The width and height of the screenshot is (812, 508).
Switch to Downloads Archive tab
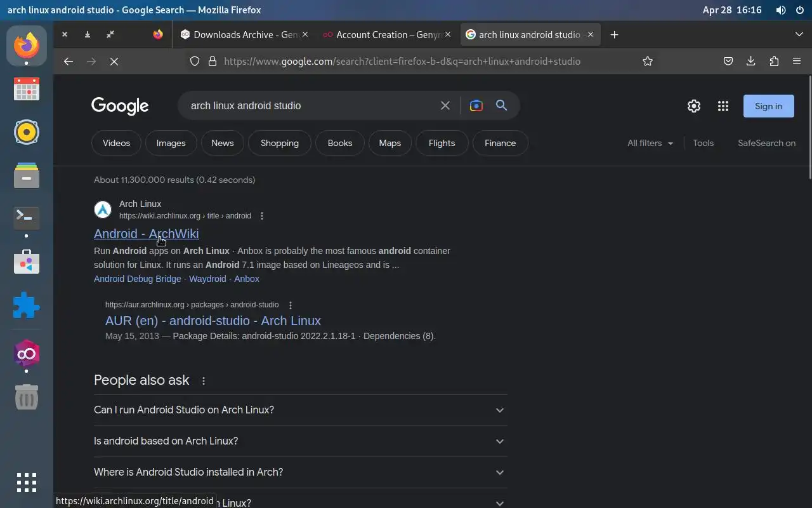(244, 35)
